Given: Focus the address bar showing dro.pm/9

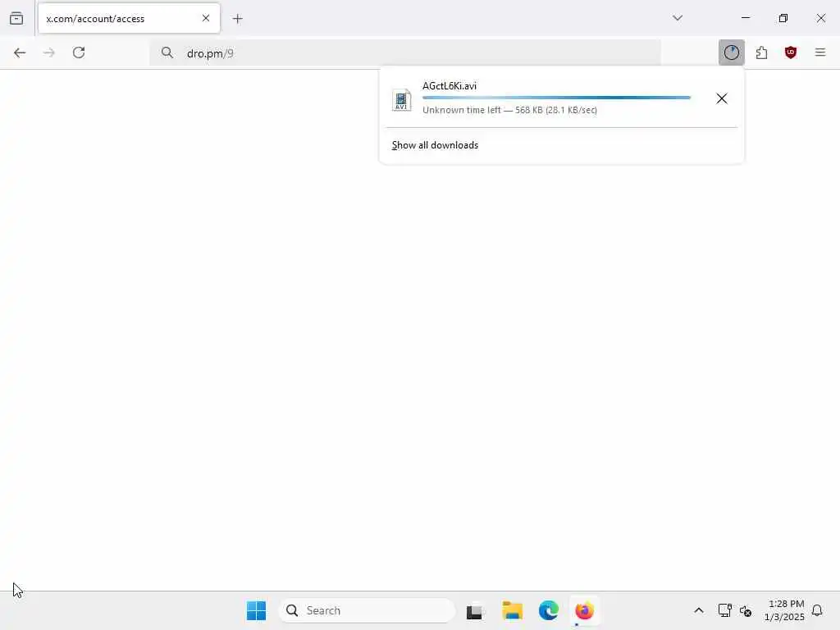Looking at the screenshot, I should [x=405, y=53].
